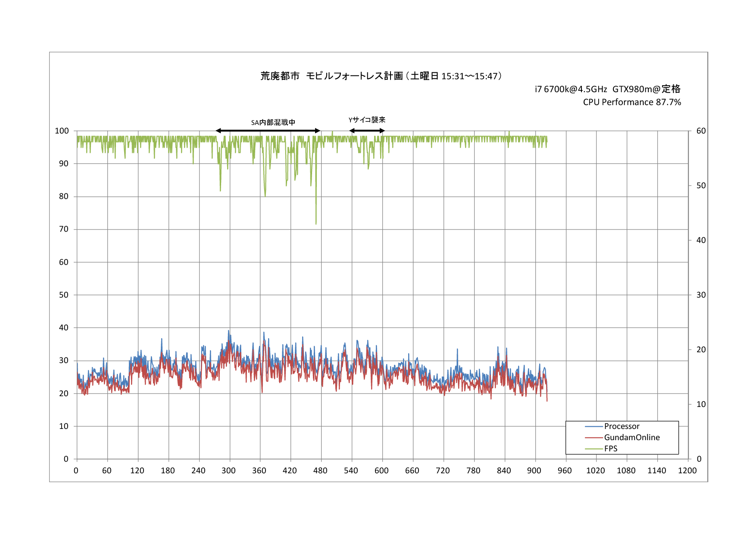
Task: Click the GundamOnline legend entry text
Action: (x=632, y=438)
